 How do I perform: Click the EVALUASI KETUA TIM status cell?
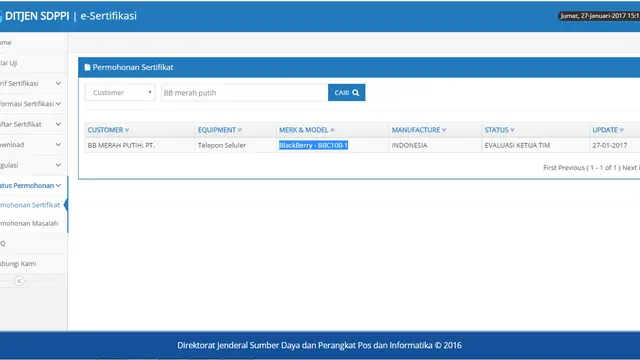[x=536, y=145]
